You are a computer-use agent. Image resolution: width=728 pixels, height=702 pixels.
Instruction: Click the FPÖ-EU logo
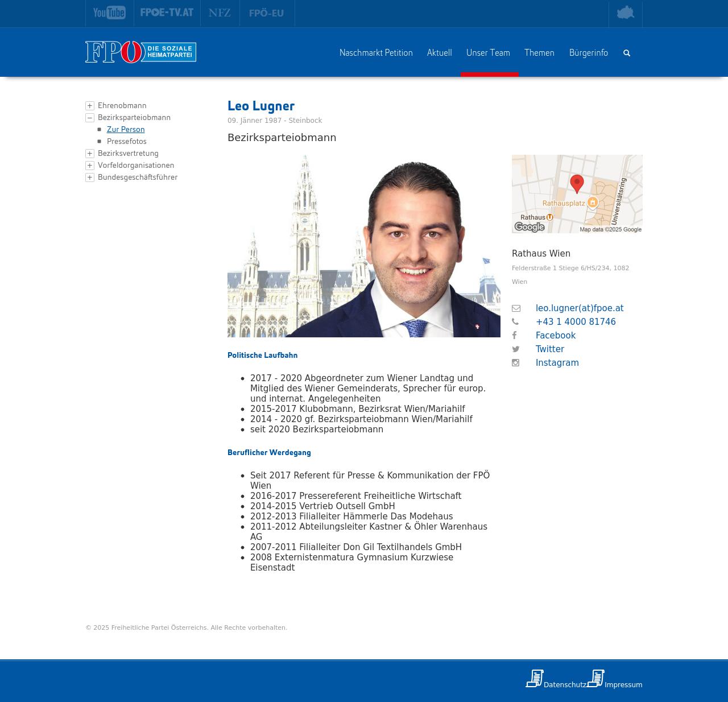(266, 13)
